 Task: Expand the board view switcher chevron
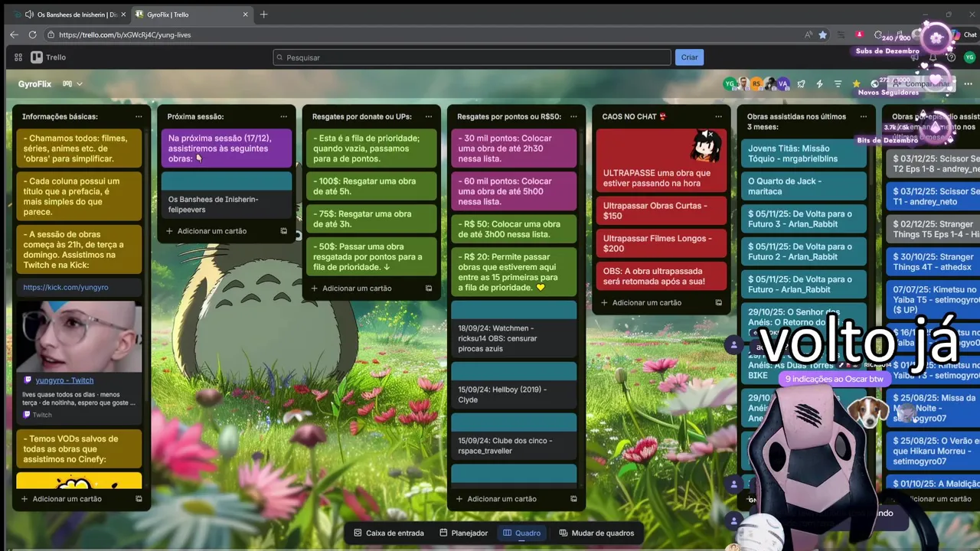click(79, 84)
